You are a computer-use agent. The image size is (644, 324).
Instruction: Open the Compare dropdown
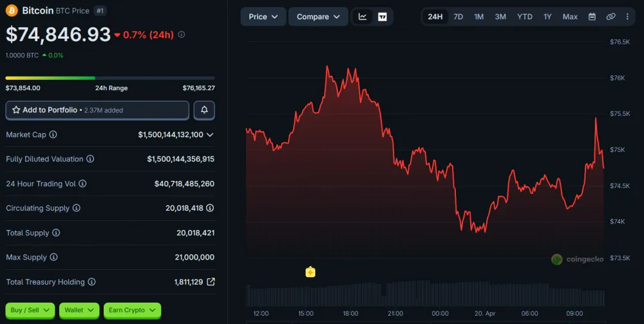tap(318, 17)
